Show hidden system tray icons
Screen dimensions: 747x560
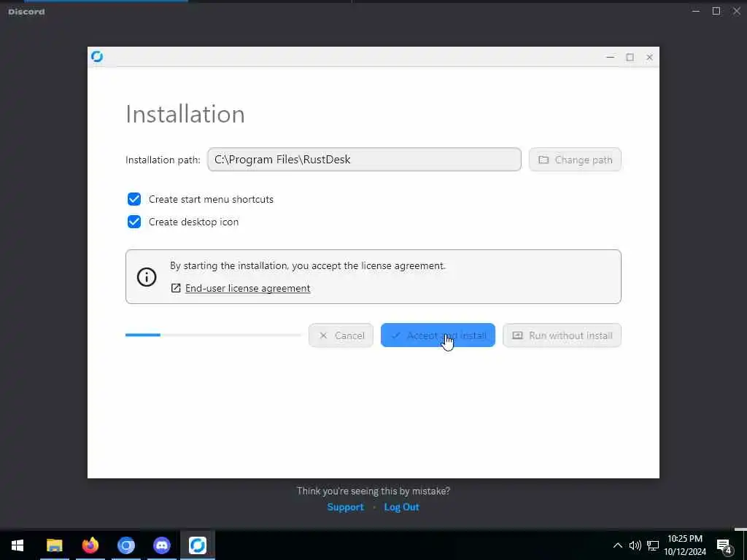617,545
